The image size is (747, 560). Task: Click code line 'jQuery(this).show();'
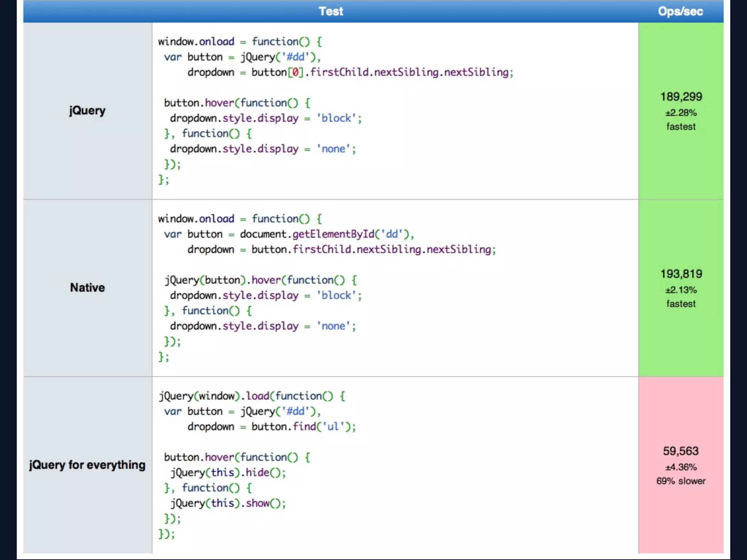[228, 503]
